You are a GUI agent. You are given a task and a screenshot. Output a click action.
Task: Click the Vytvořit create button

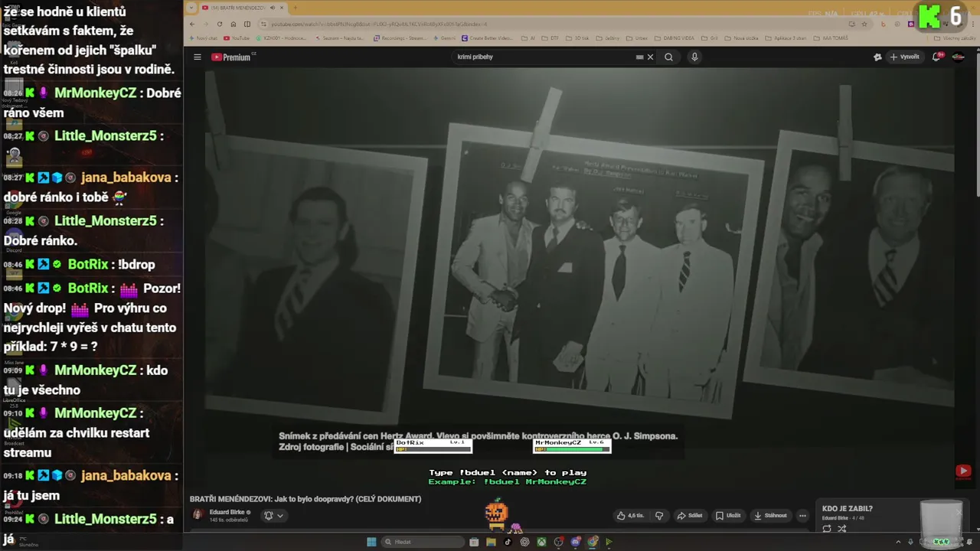[904, 57]
